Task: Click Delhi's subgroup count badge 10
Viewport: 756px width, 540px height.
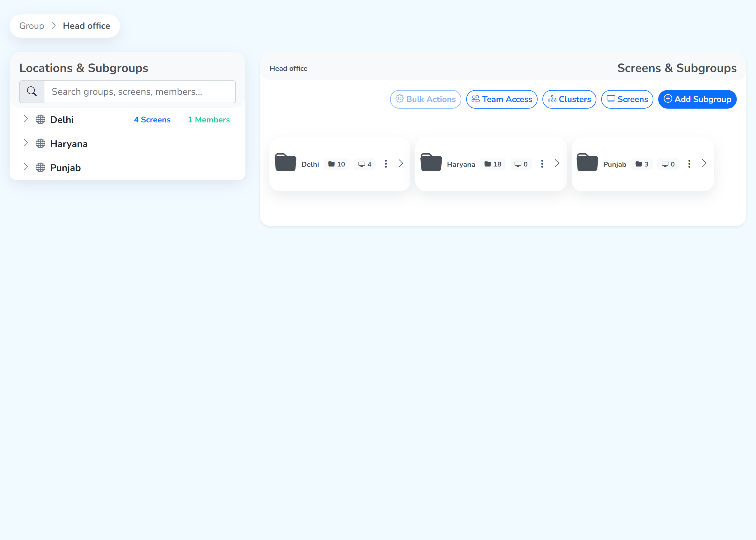Action: point(336,164)
